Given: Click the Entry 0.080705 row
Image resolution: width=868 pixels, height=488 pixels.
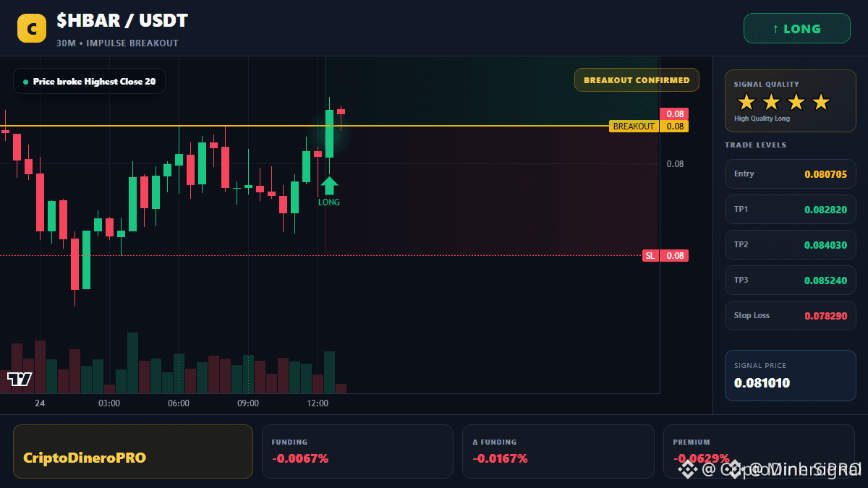Looking at the screenshot, I should pyautogui.click(x=791, y=174).
